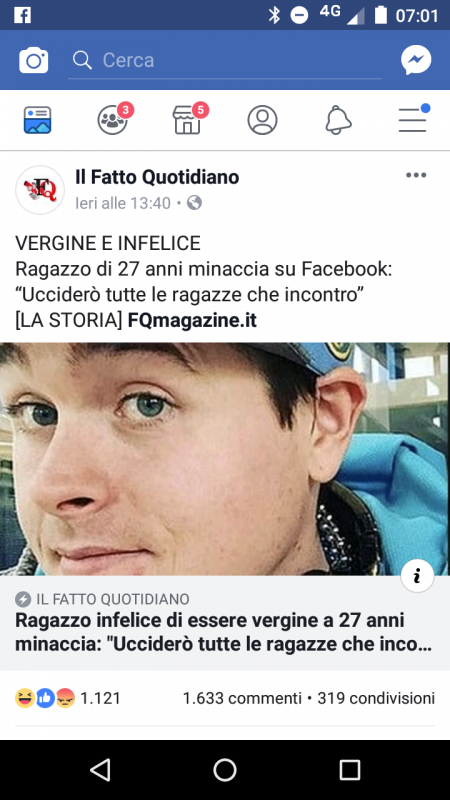
Task: Tap the Android home button
Action: [x=225, y=769]
